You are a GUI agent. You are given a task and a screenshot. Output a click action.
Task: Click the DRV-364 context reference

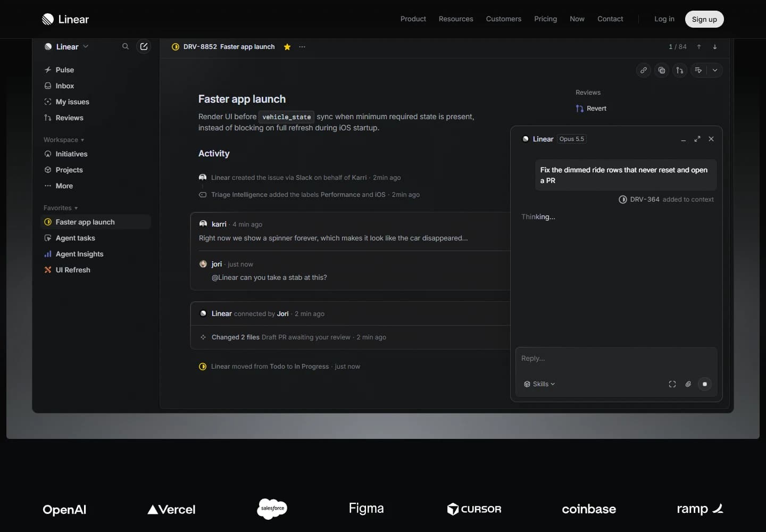[639, 199]
